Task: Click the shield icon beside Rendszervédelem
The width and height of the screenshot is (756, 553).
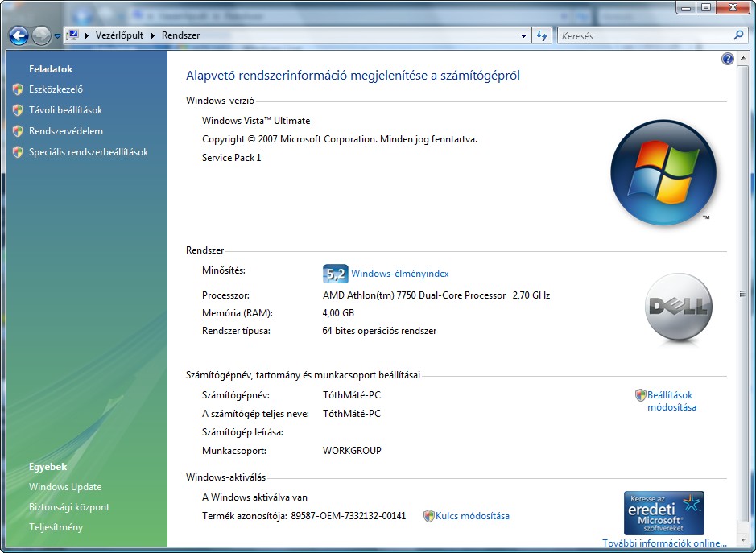Action: click(18, 130)
